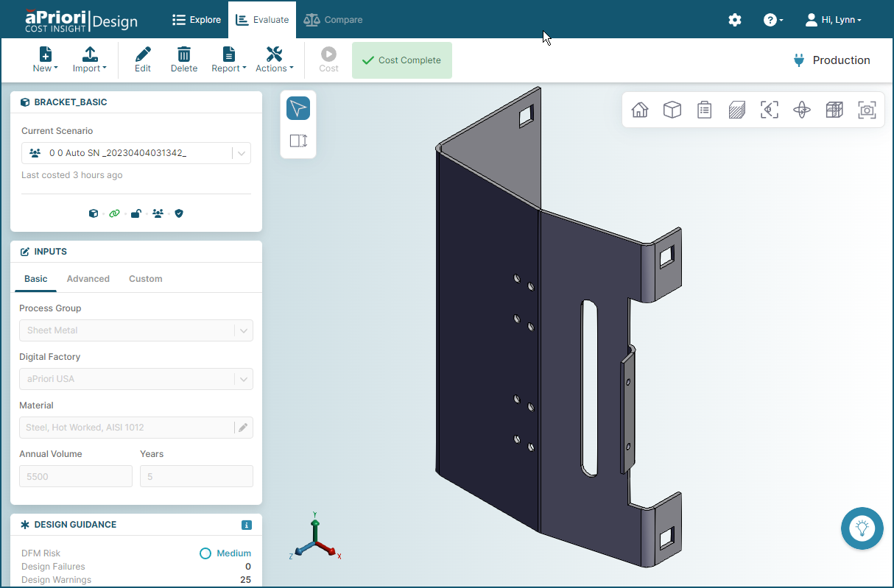The height and width of the screenshot is (588, 894).
Task: Click the clipboard properties icon in viewer toolbar
Action: click(705, 110)
